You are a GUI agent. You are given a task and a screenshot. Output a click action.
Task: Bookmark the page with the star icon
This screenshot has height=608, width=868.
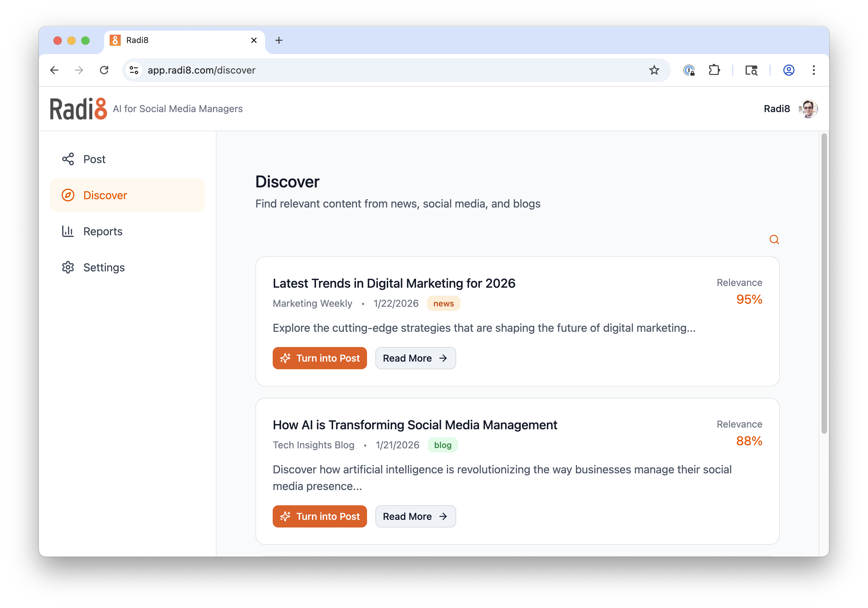pos(654,70)
